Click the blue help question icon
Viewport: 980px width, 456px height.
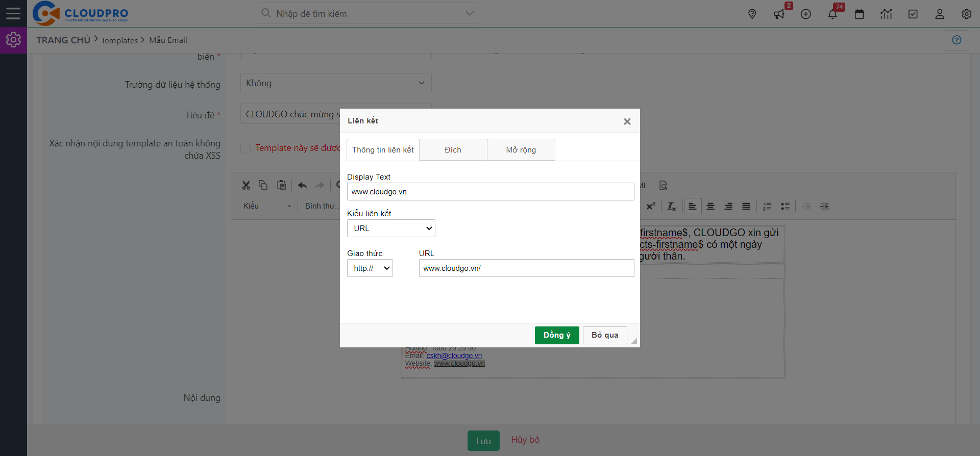point(957,40)
